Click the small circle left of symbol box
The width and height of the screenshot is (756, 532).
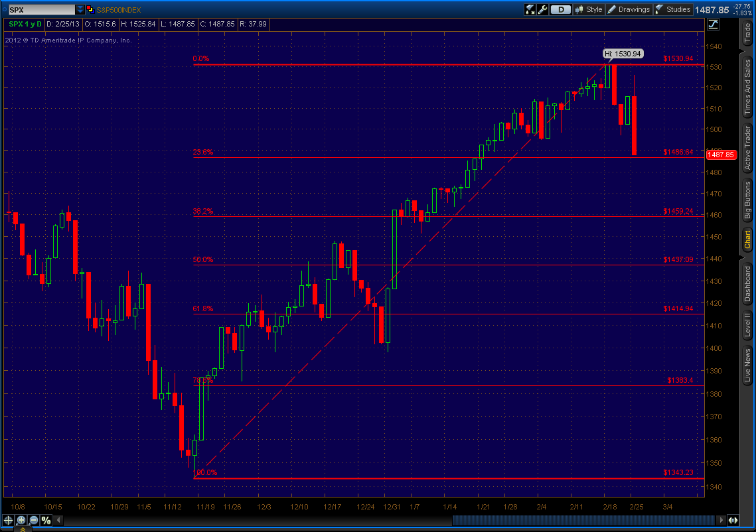5,10
